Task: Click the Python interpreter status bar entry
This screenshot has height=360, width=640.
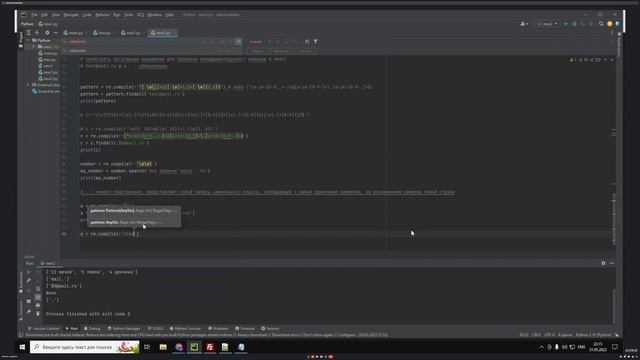Action: (593, 335)
